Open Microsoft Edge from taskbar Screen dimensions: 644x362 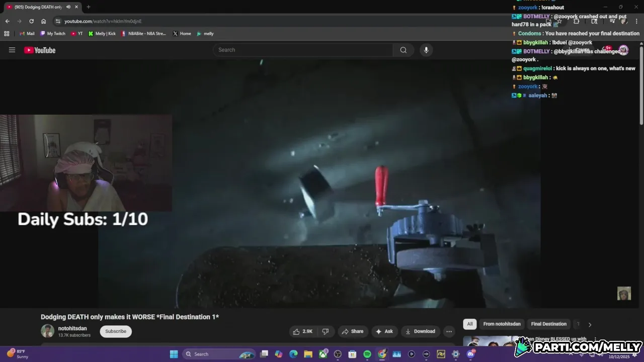click(293, 354)
